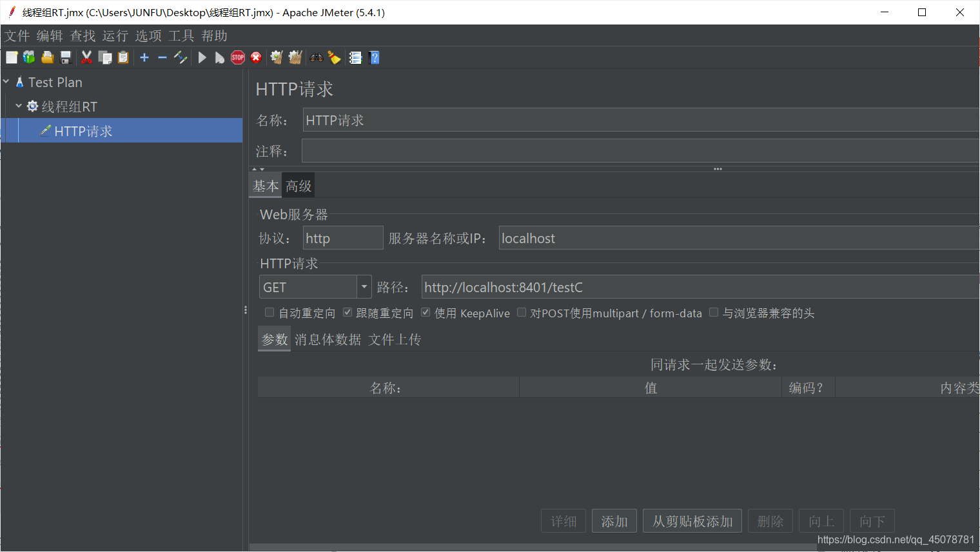
Task: Click the split panel collapse arrows
Action: [258, 169]
